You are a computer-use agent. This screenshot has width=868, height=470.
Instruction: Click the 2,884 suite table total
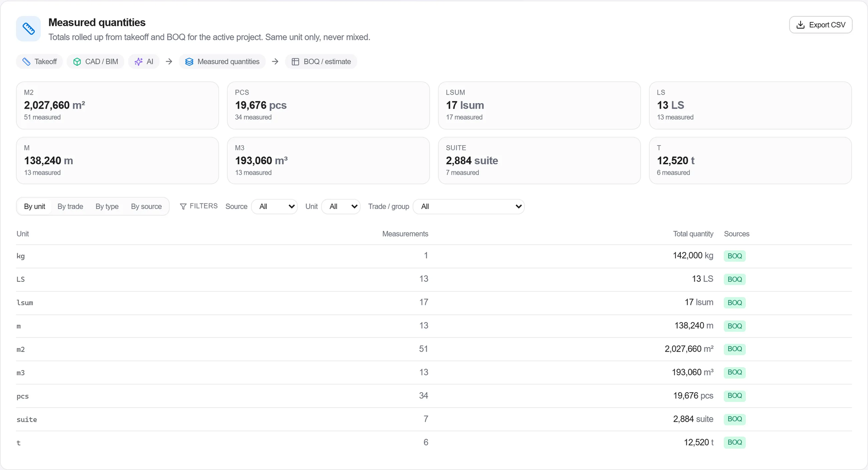pos(693,419)
